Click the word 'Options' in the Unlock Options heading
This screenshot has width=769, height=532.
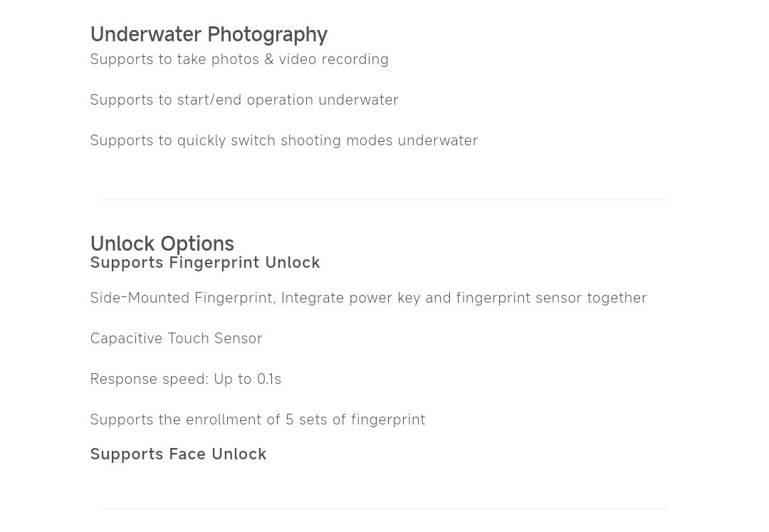[197, 244]
